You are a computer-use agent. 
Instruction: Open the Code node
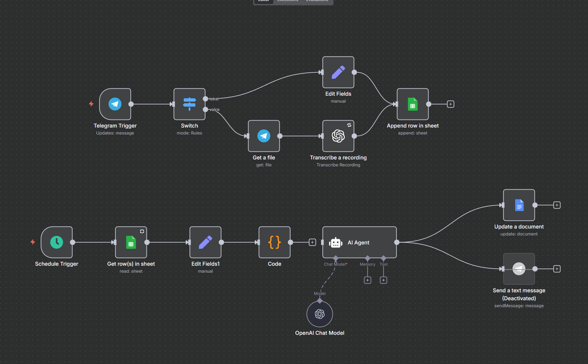pyautogui.click(x=274, y=242)
